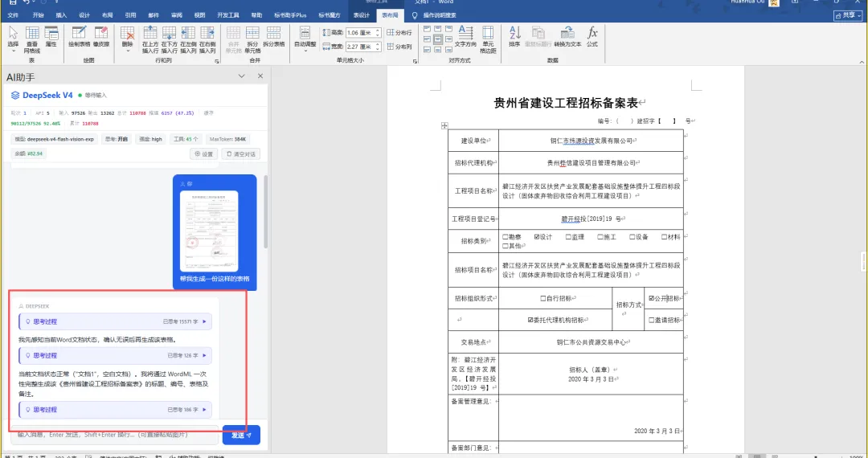Switch to the 开发工具 tab
The width and height of the screenshot is (868, 458).
click(228, 15)
